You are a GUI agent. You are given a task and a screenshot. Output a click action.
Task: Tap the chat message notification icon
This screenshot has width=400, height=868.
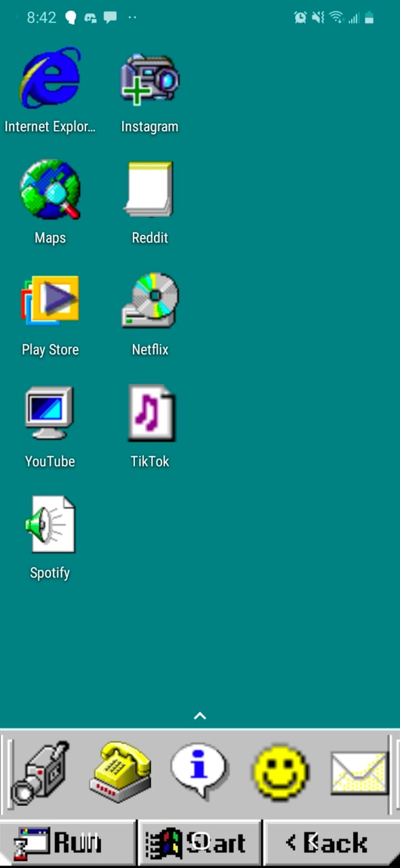pyautogui.click(x=110, y=17)
